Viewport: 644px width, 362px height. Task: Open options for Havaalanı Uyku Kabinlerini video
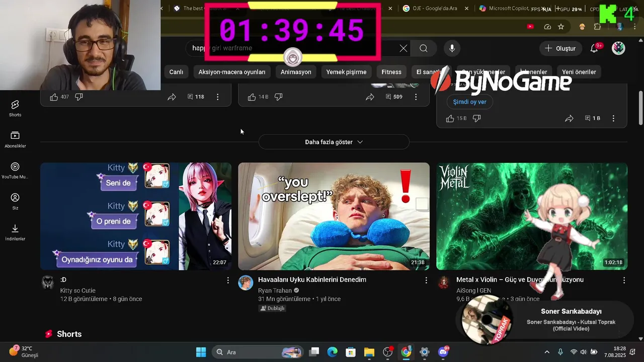426,280
